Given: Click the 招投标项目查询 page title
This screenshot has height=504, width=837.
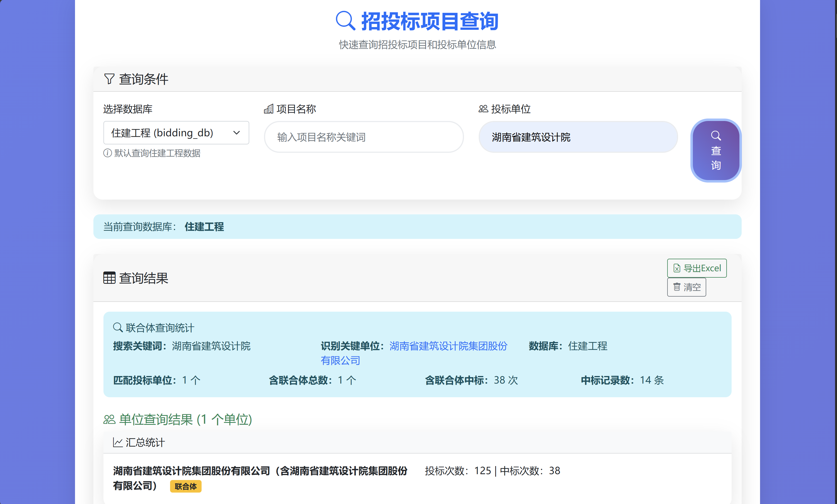Looking at the screenshot, I should tap(430, 21).
